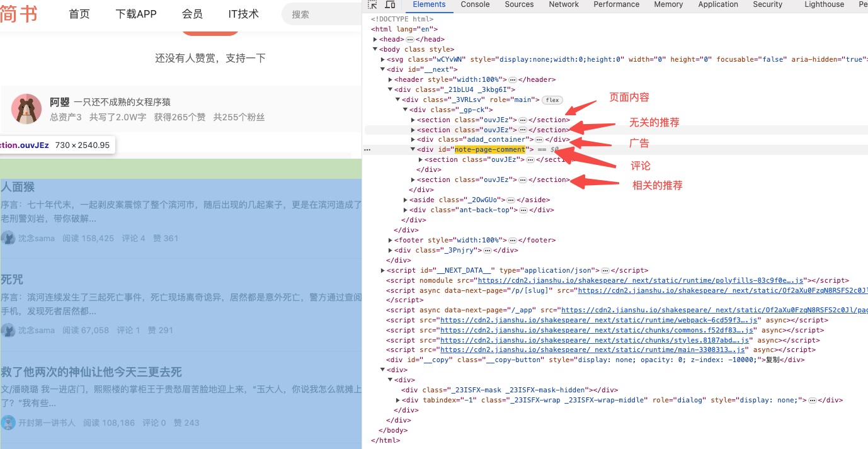Expand the __NEXT_DATA__ script node
Screen dimensions: 868x449
coord(383,271)
